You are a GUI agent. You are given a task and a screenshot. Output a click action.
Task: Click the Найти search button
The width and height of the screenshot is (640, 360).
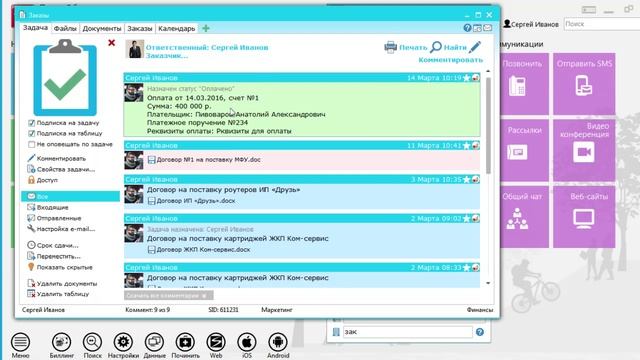pyautogui.click(x=448, y=47)
